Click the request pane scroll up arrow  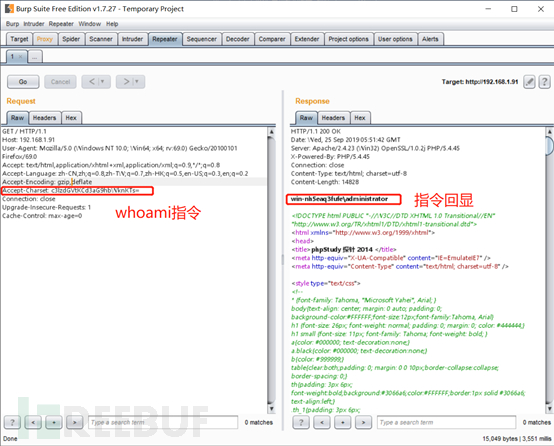point(271,131)
